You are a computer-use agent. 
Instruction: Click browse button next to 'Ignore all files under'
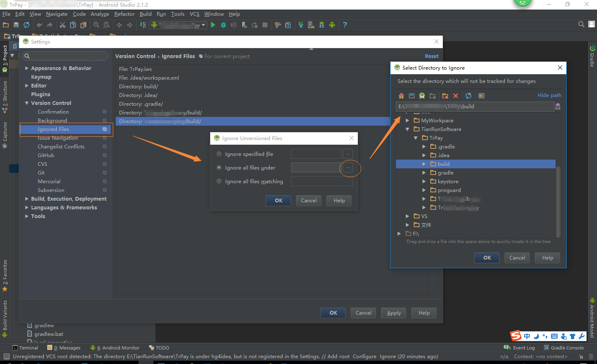point(348,167)
